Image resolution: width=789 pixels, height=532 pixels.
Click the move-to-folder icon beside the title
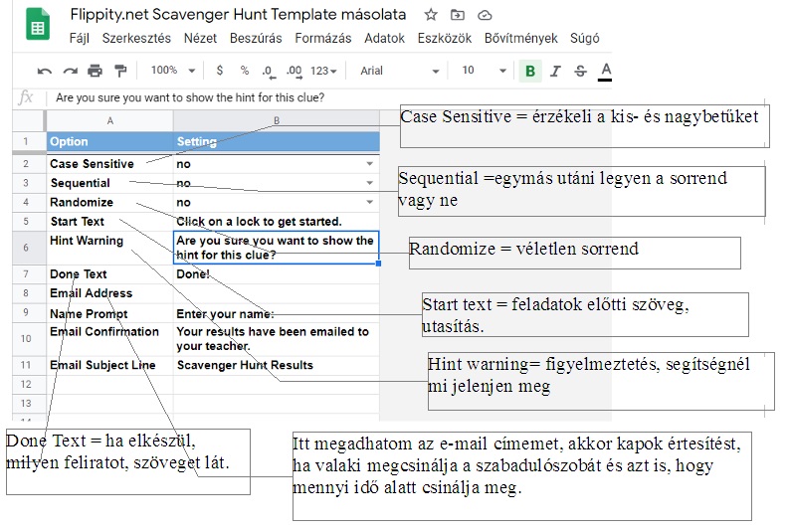click(x=458, y=15)
